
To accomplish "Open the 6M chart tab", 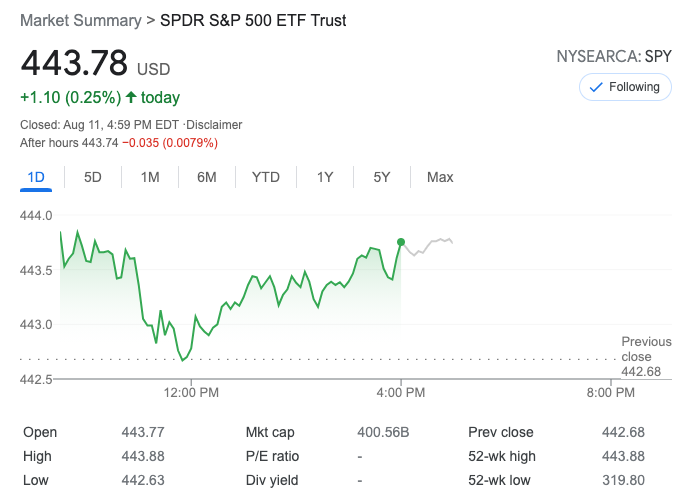I will [207, 177].
